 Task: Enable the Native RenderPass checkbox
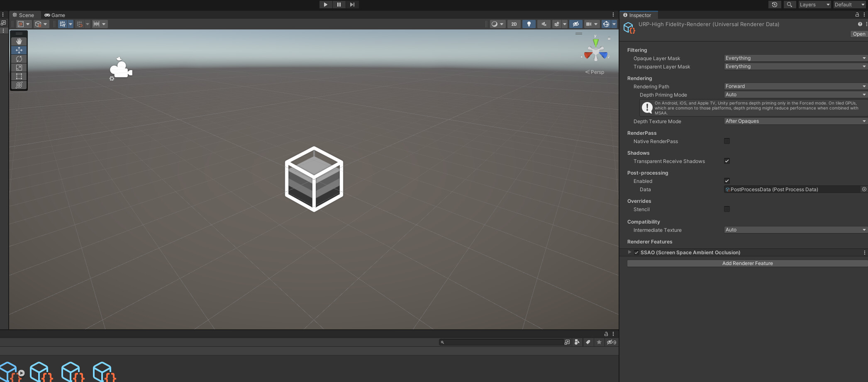coord(727,141)
